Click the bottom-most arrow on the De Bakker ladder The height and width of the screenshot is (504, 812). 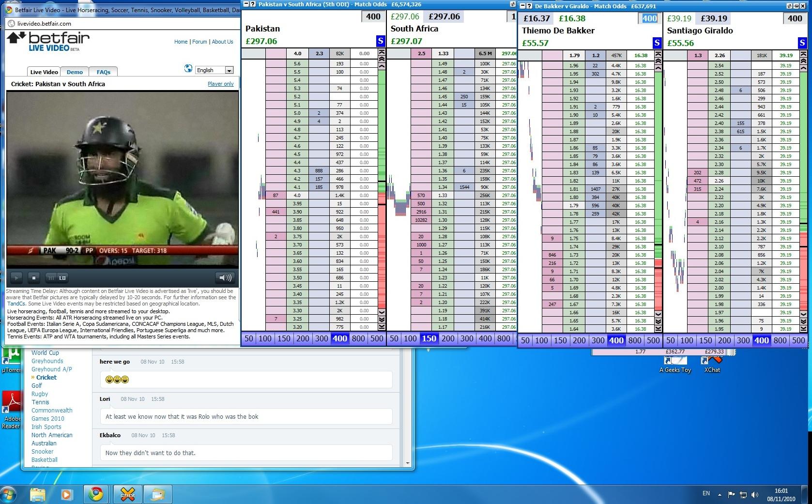click(x=658, y=329)
